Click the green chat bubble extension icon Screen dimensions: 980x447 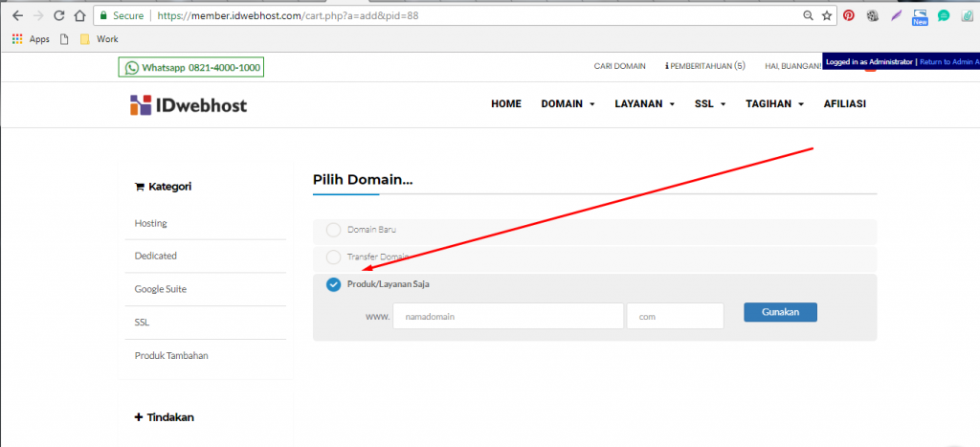tap(943, 16)
